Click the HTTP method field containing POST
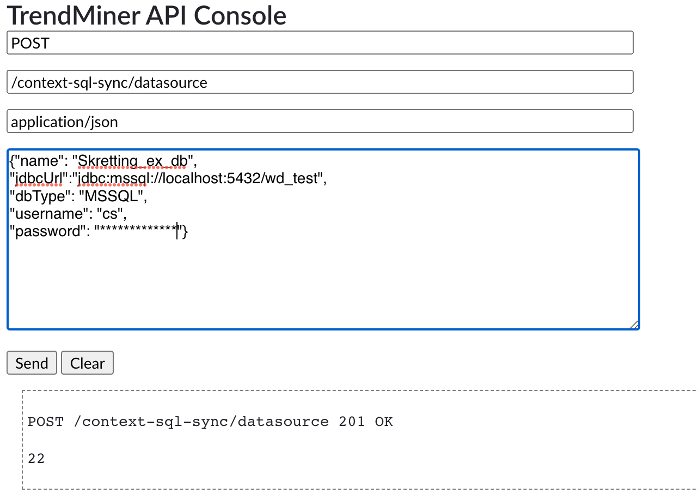This screenshot has width=698, height=494. (x=320, y=43)
